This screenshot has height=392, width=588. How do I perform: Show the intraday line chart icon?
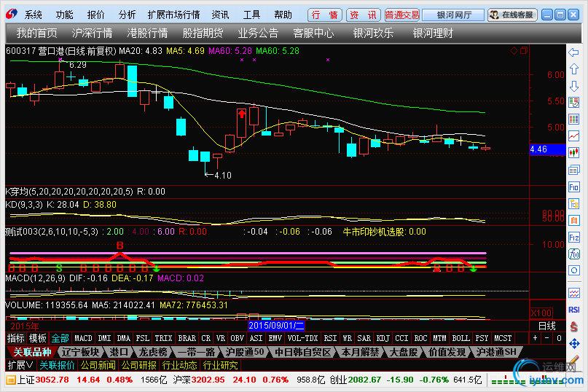pos(573,136)
